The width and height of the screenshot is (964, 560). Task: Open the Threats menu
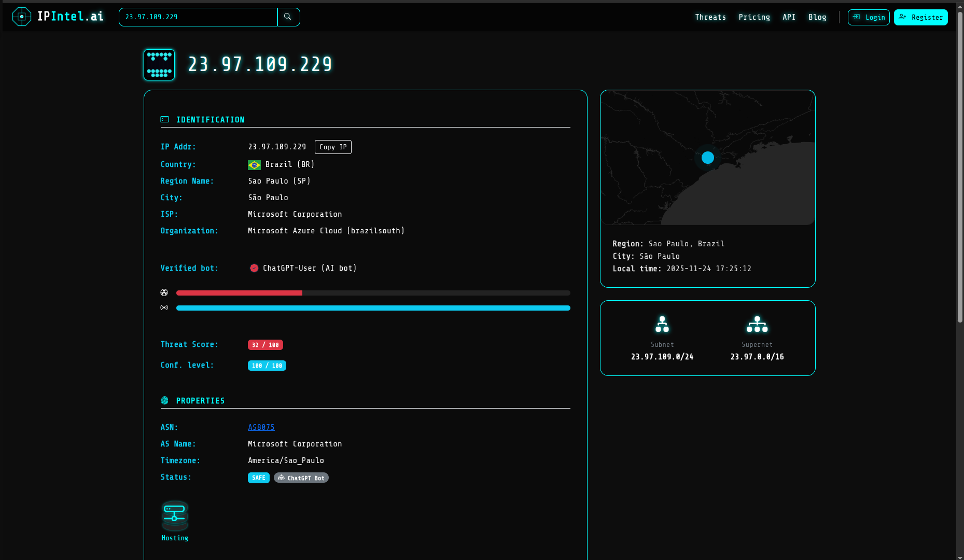pos(710,17)
